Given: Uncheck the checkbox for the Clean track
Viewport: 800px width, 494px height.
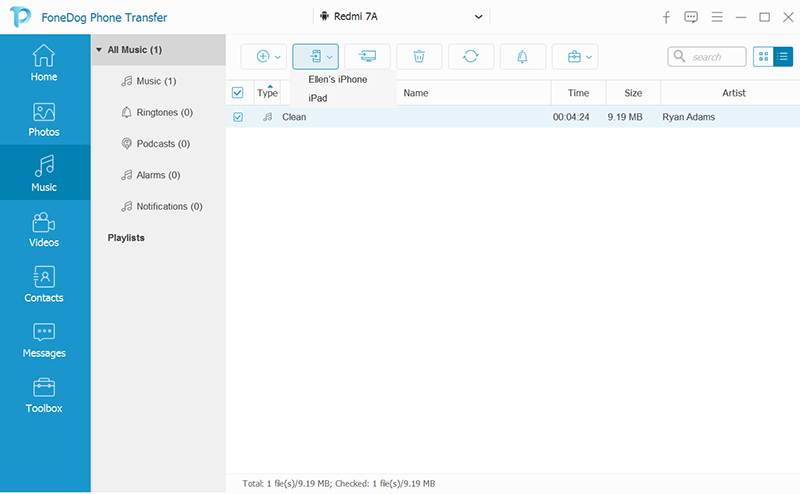Looking at the screenshot, I should [x=238, y=117].
